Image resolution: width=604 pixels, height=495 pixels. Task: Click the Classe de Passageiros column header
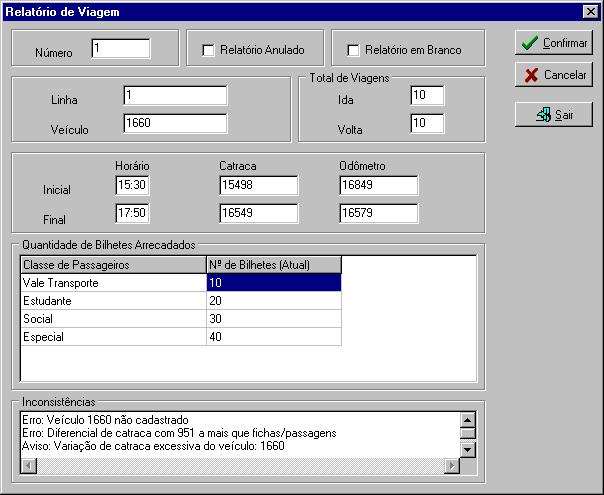pos(114,265)
